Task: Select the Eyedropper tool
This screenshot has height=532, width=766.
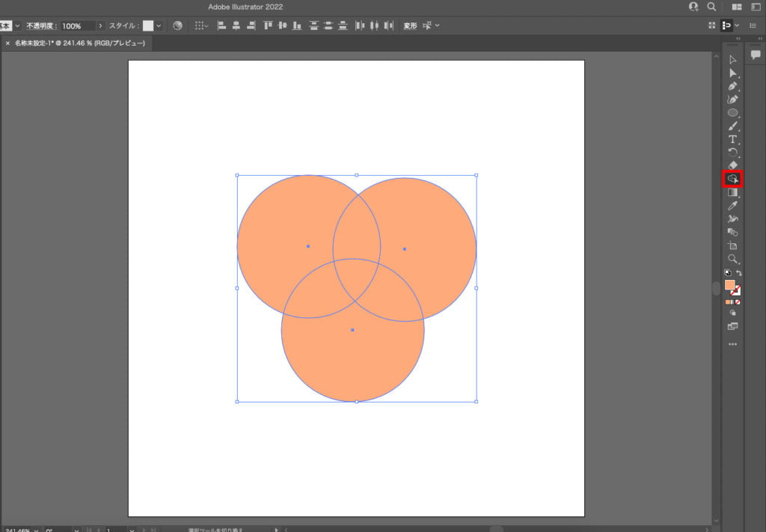Action: [x=732, y=206]
